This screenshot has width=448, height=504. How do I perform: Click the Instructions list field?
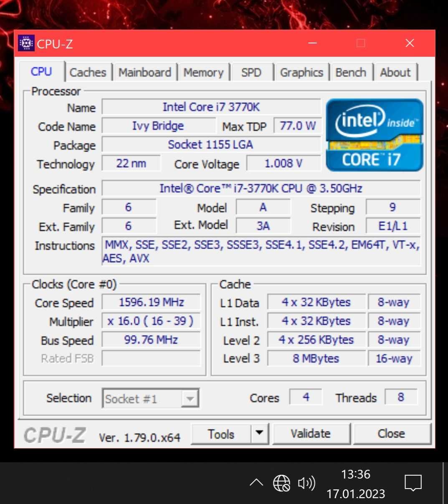pos(261,251)
